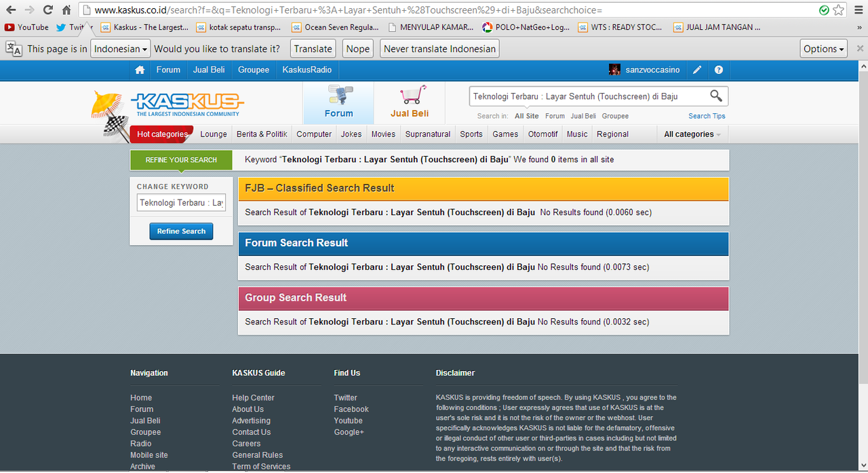Image resolution: width=868 pixels, height=473 pixels.
Task: Open POLO+NatGeo+Log bookmark
Action: pos(526,27)
